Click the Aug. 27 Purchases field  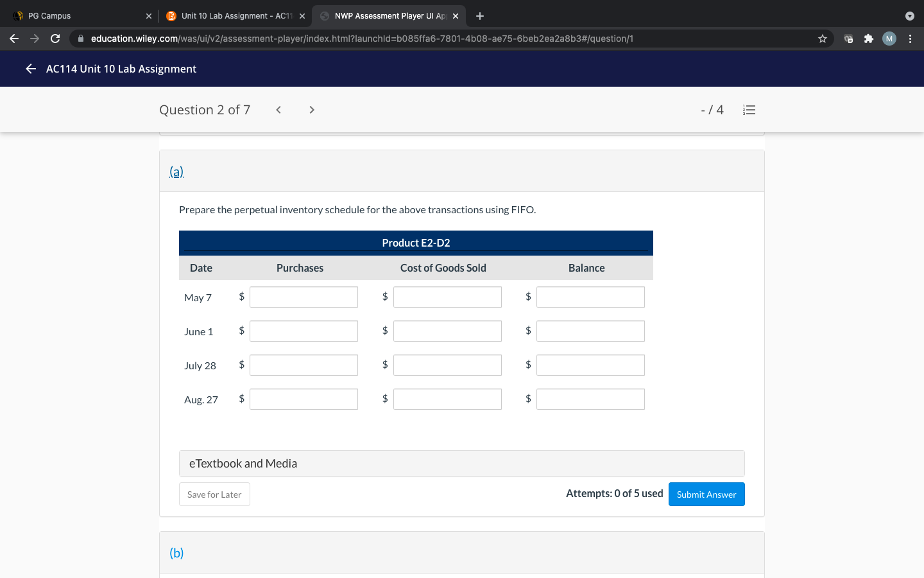tap(304, 399)
